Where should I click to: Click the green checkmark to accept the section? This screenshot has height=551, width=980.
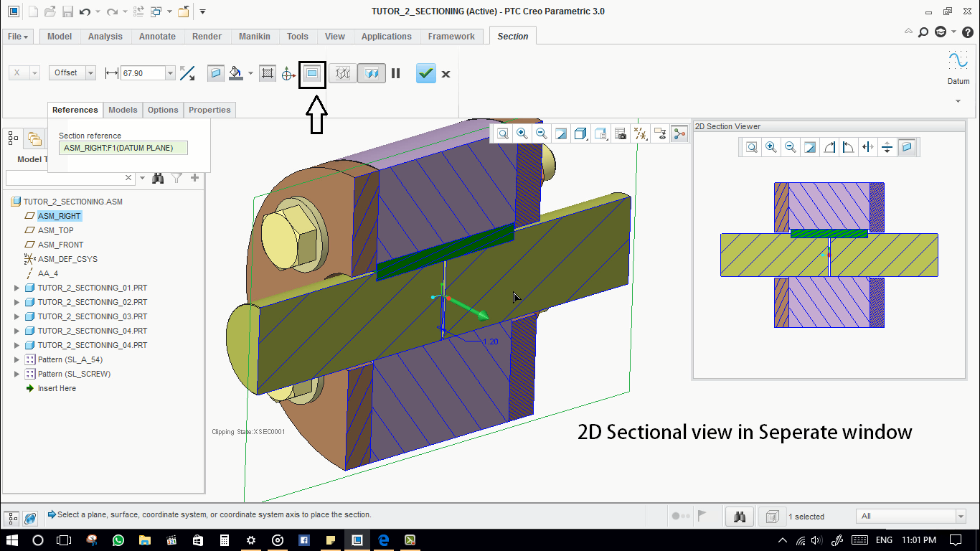pyautogui.click(x=425, y=73)
